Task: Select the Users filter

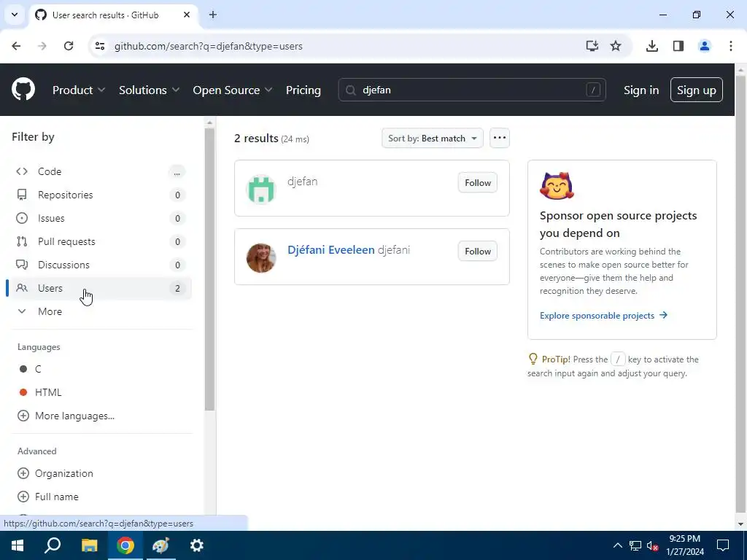Action: click(x=101, y=288)
